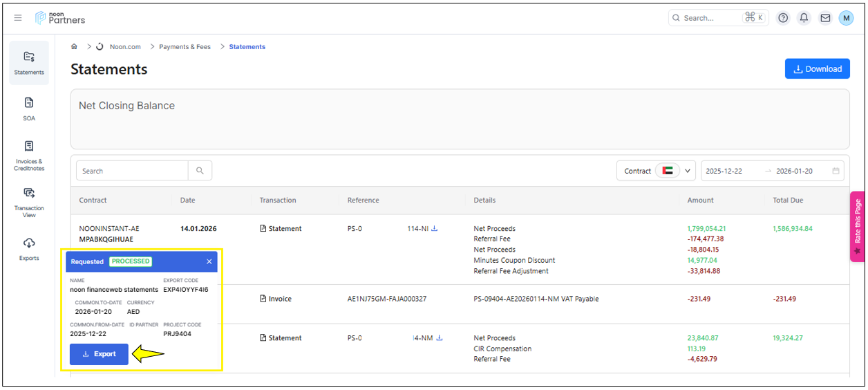The width and height of the screenshot is (868, 390).
Task: Open Transaction View in sidebar
Action: click(29, 201)
